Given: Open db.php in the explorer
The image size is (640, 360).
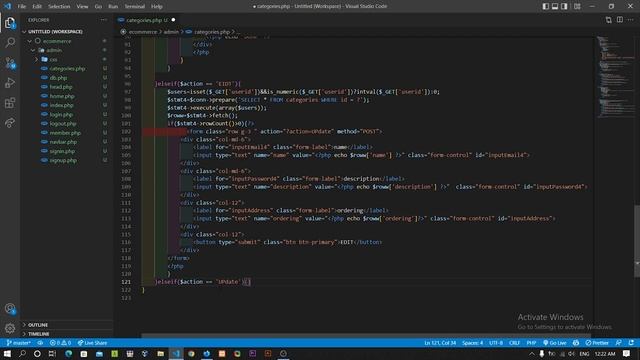Looking at the screenshot, I should (58, 78).
